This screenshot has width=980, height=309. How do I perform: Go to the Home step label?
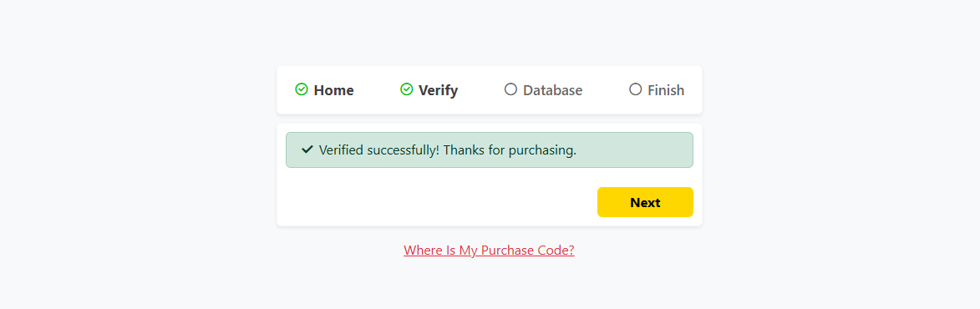pos(333,90)
